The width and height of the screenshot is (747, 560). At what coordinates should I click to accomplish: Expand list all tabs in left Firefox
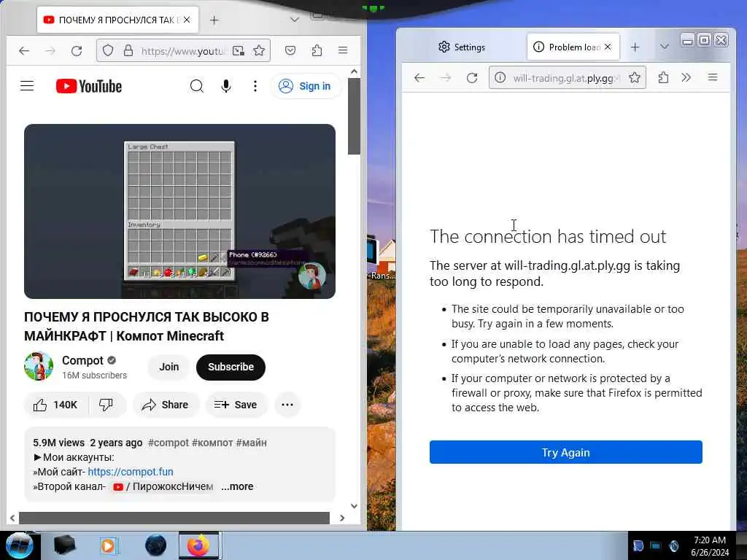pyautogui.click(x=295, y=20)
